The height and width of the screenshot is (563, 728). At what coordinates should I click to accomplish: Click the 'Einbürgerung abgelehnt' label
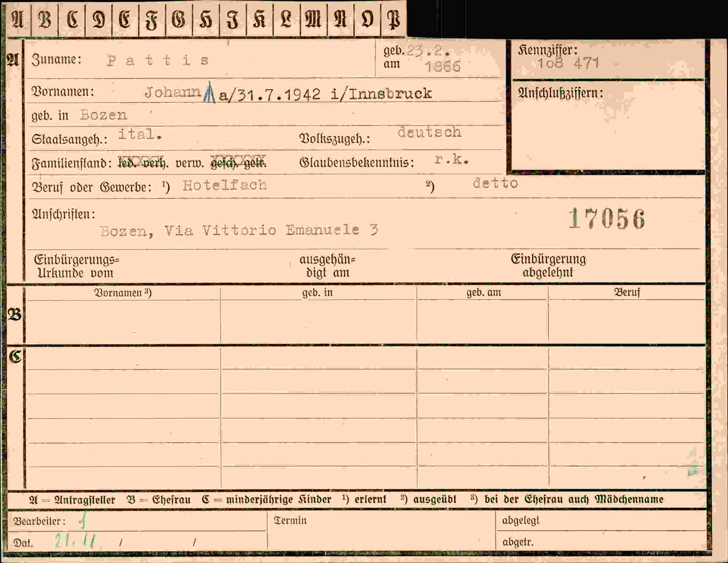[548, 266]
